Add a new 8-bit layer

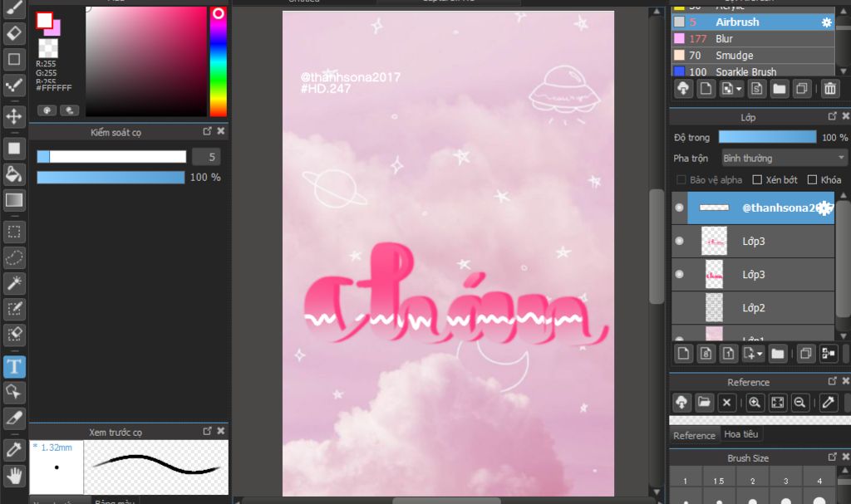coord(706,354)
